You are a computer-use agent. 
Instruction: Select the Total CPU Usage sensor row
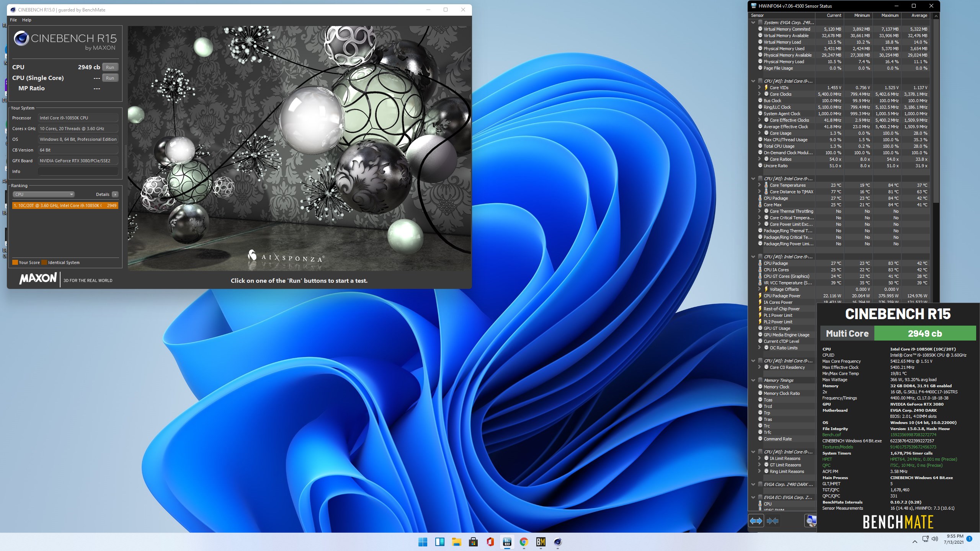pyautogui.click(x=839, y=146)
